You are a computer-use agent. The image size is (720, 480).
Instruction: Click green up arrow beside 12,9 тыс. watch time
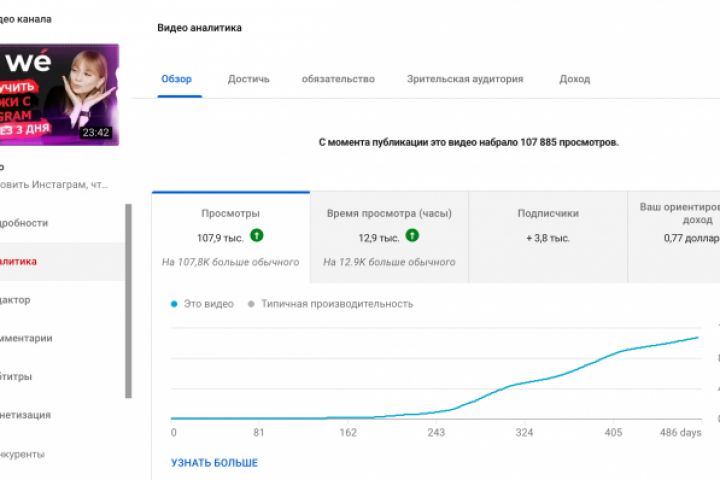412,237
